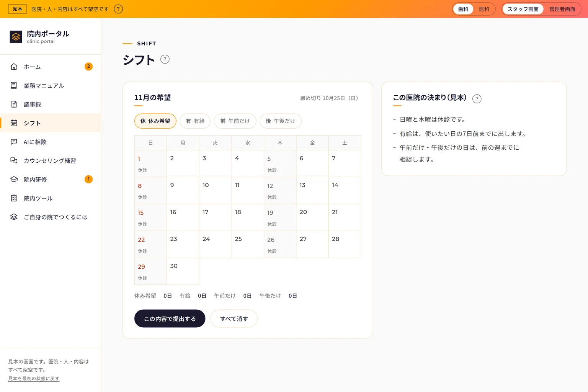Switch to 医科 mode
The width and height of the screenshot is (588, 392).
484,9
